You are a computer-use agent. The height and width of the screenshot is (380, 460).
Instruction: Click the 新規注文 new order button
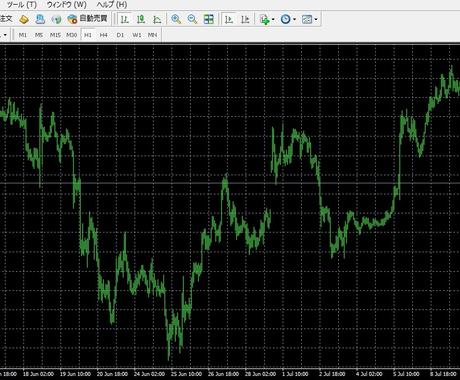[6, 19]
